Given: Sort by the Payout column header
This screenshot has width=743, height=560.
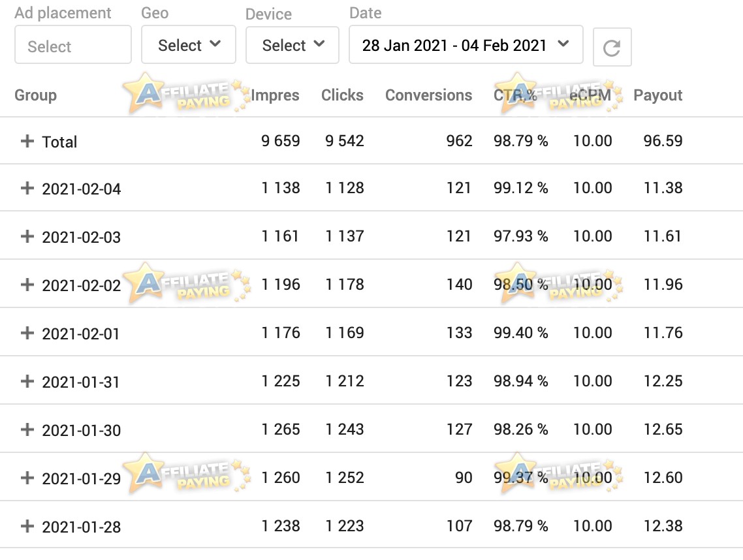Looking at the screenshot, I should pos(657,95).
